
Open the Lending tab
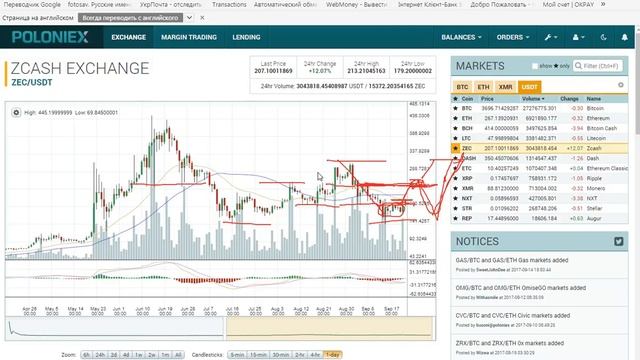(x=246, y=37)
